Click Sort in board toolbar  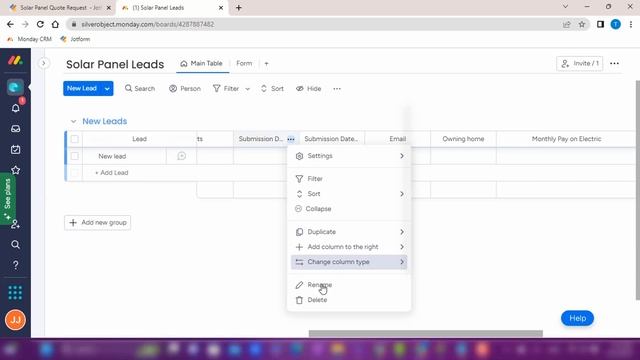tap(272, 89)
